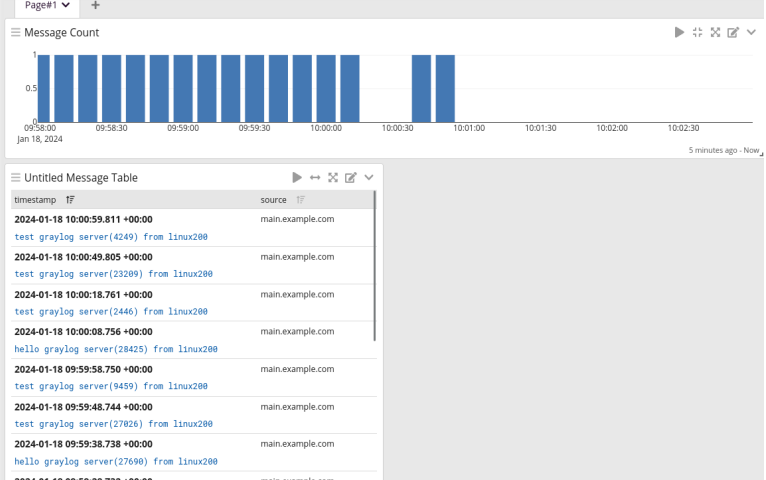Add a new dashboard page
The height and width of the screenshot is (480, 766).
tap(95, 5)
